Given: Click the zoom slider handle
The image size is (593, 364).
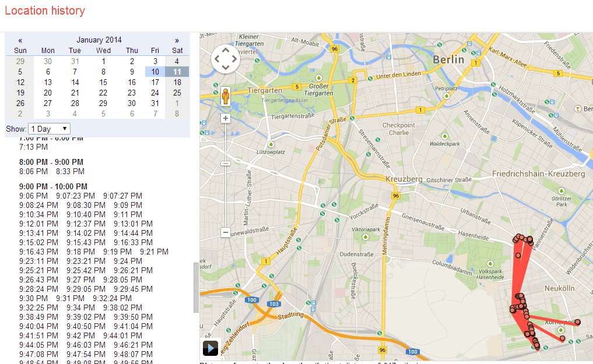Looking at the screenshot, I should pyautogui.click(x=226, y=163).
